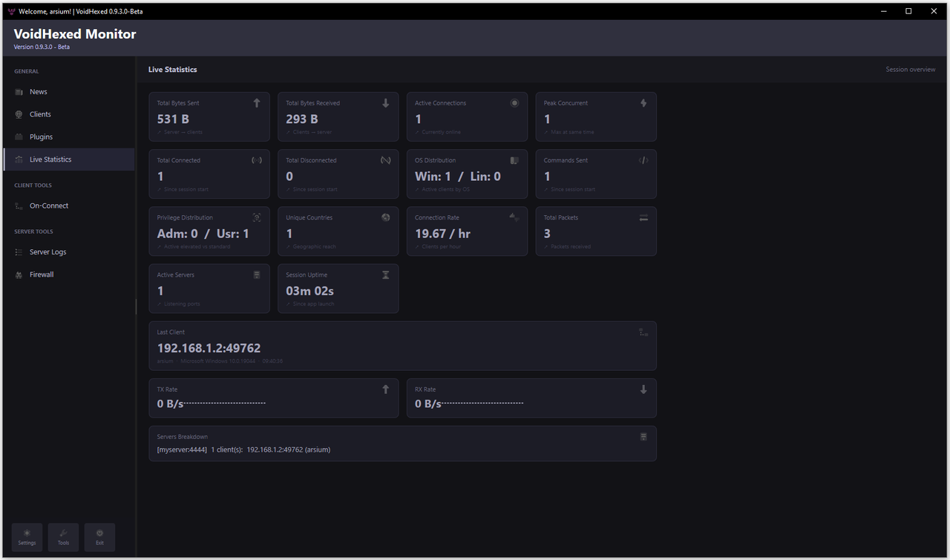Click the 293 B bytes received value

tap(302, 119)
